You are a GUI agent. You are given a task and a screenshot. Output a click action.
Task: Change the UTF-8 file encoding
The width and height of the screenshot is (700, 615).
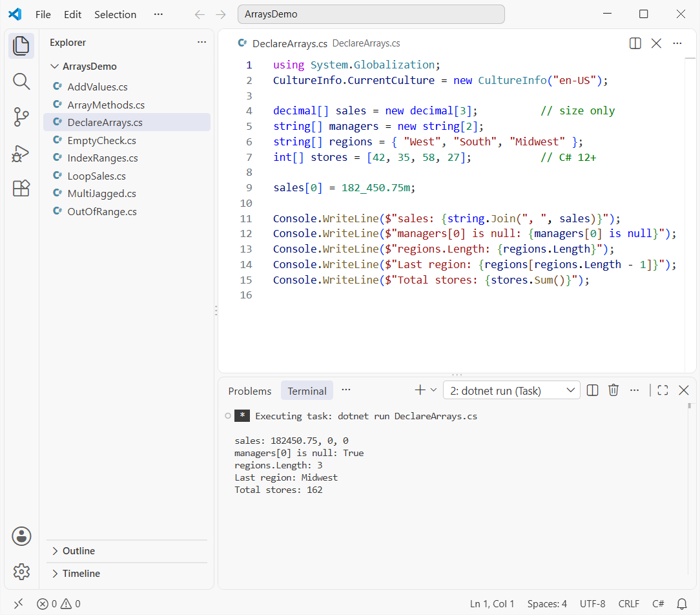pyautogui.click(x=592, y=604)
